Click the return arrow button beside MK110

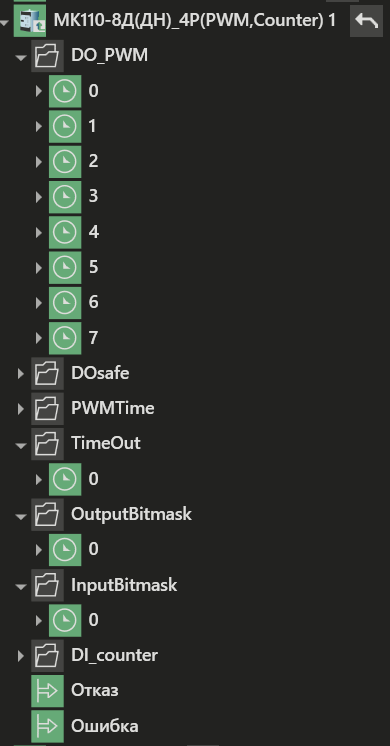[x=366, y=21]
